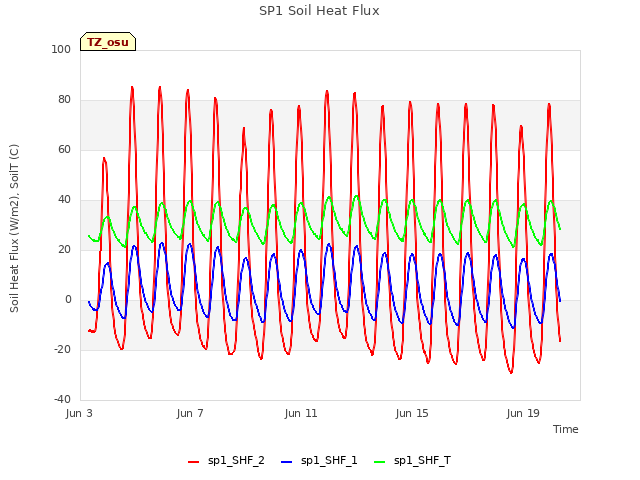This screenshot has height=480, width=640.
Task: Click the 60 y-axis tick label
Action: tap(64, 149)
